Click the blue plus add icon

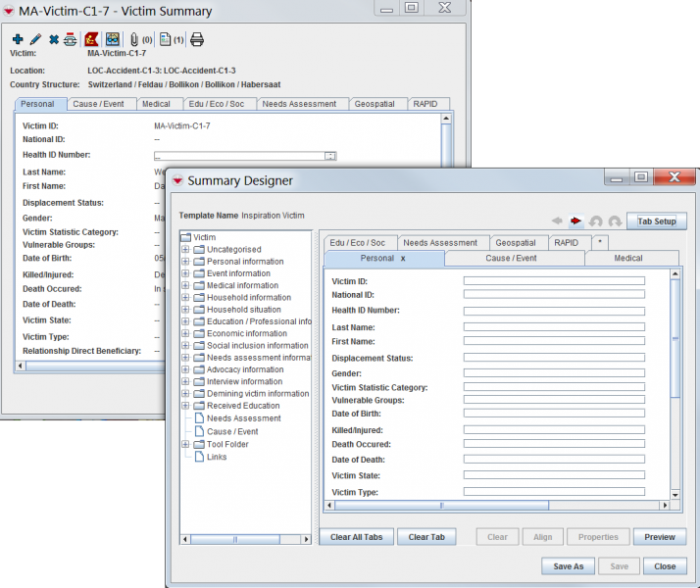pyautogui.click(x=18, y=40)
